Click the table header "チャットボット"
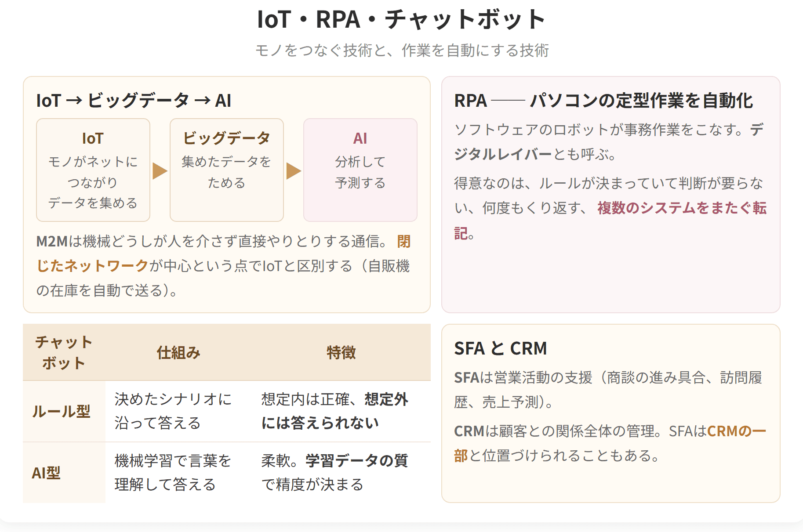Image resolution: width=803 pixels, height=532 pixels. pyautogui.click(x=64, y=352)
